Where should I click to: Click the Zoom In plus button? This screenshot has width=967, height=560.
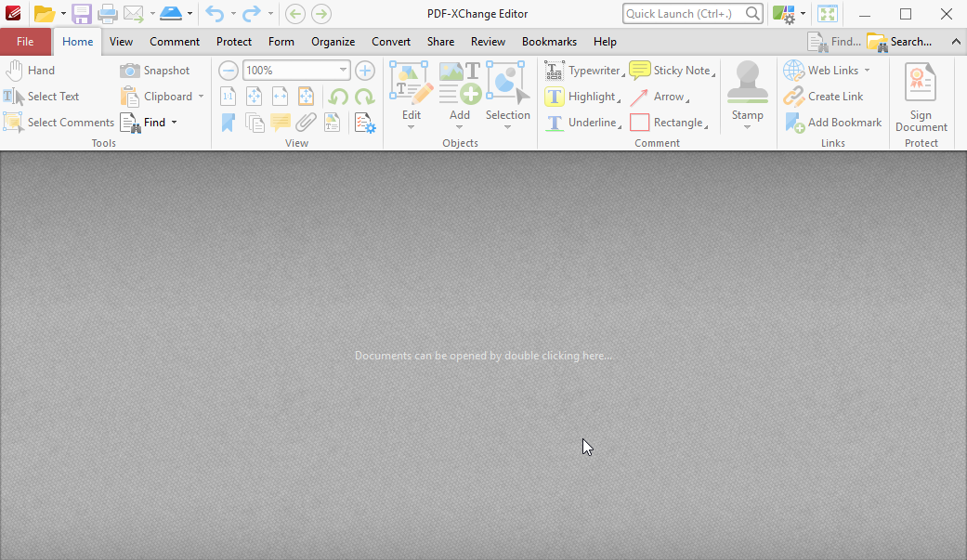coord(365,71)
